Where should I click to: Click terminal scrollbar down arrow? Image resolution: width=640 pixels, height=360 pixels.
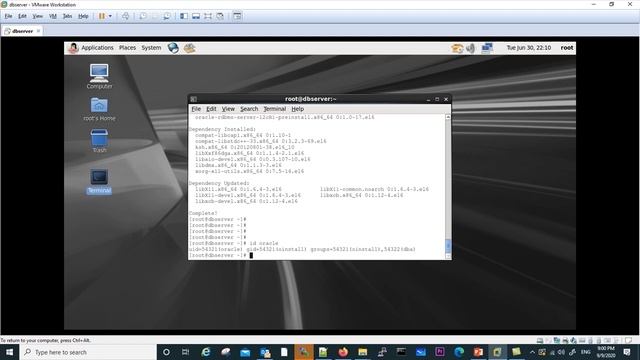448,256
